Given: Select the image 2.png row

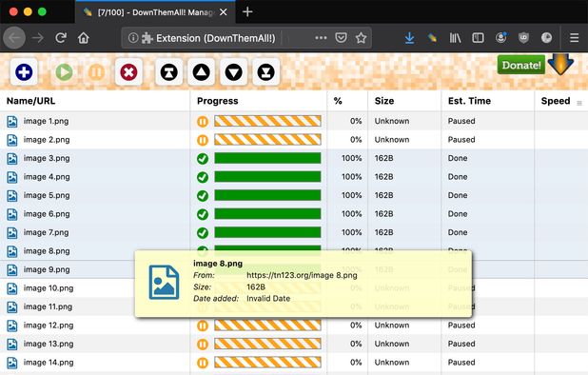Looking at the screenshot, I should pyautogui.click(x=294, y=140).
